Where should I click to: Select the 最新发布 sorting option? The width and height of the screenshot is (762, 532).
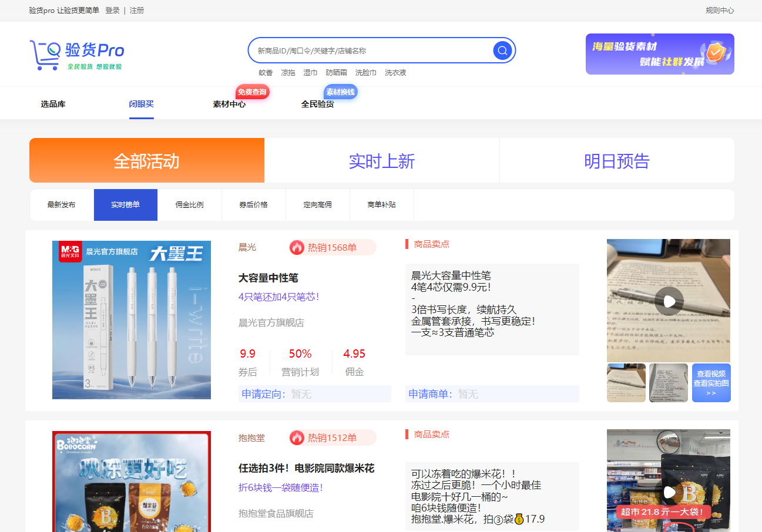click(61, 205)
